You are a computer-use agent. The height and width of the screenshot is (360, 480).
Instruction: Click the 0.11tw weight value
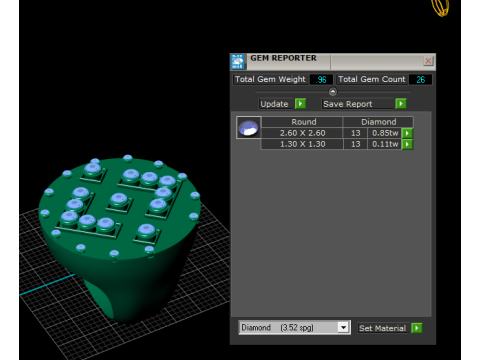tap(385, 144)
